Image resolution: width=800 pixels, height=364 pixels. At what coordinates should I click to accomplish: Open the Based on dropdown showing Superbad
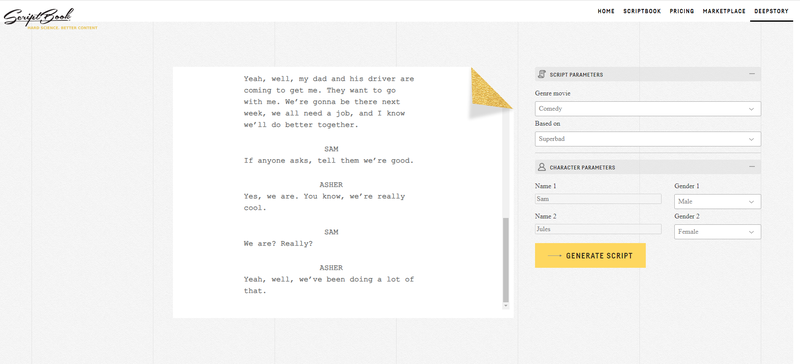tap(647, 139)
